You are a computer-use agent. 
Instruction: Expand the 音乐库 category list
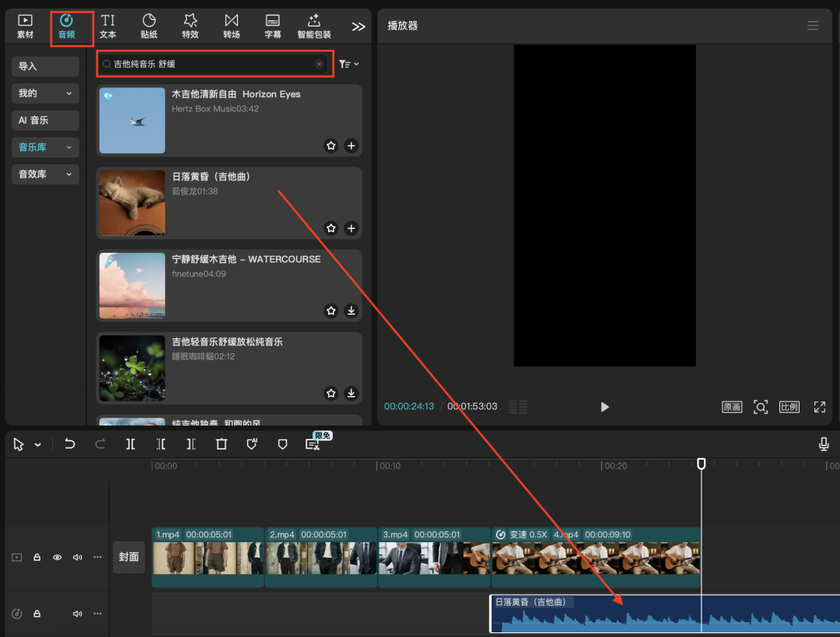click(x=45, y=147)
